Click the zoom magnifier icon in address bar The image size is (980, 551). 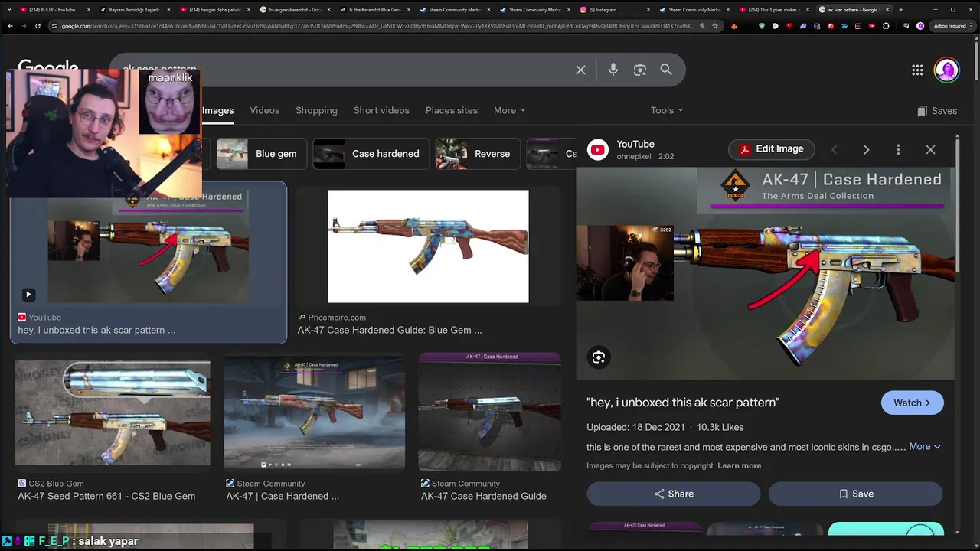(x=702, y=26)
